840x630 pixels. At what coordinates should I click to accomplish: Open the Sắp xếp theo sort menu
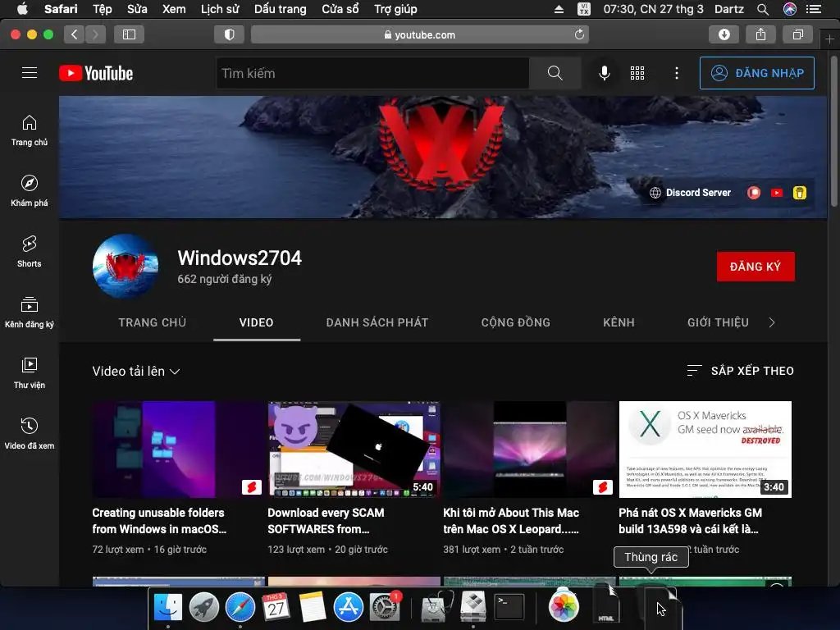(x=741, y=371)
